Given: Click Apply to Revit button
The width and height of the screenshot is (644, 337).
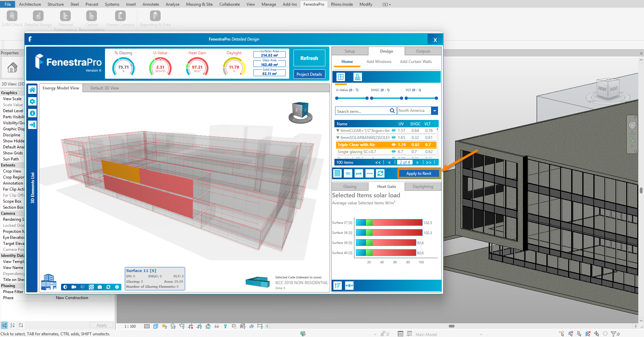Looking at the screenshot, I should [x=419, y=174].
